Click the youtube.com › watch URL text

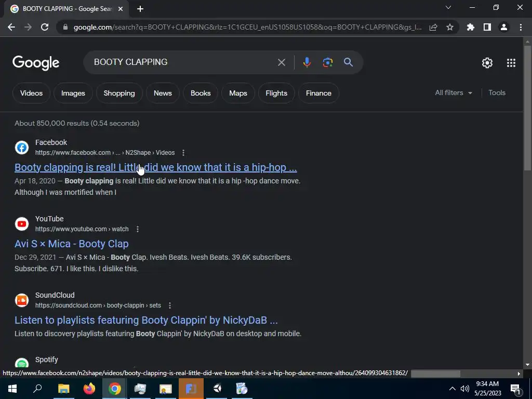pyautogui.click(x=82, y=229)
